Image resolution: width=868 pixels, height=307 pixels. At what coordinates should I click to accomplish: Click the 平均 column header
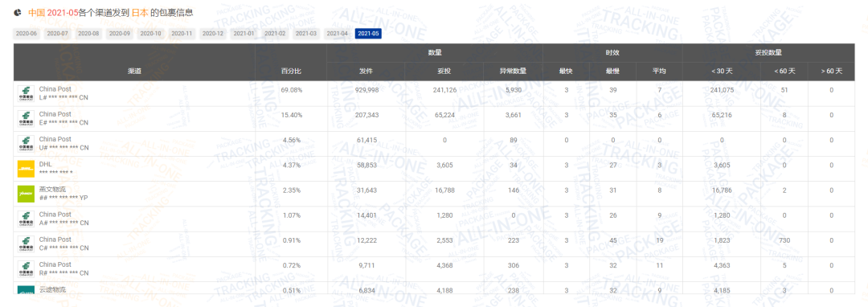659,72
